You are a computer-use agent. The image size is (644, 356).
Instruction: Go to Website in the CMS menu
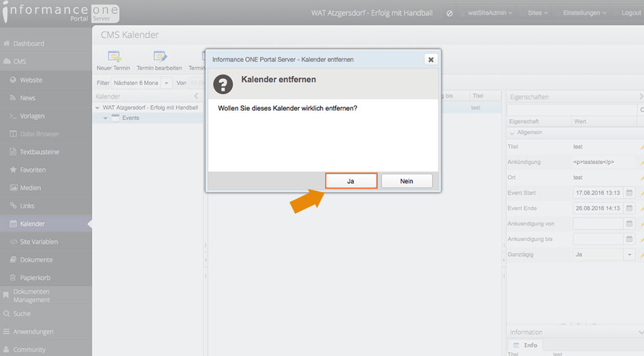[31, 80]
